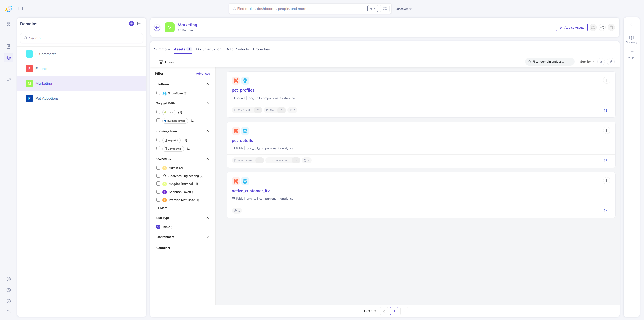Click the Filter domain entities search field

click(549, 62)
